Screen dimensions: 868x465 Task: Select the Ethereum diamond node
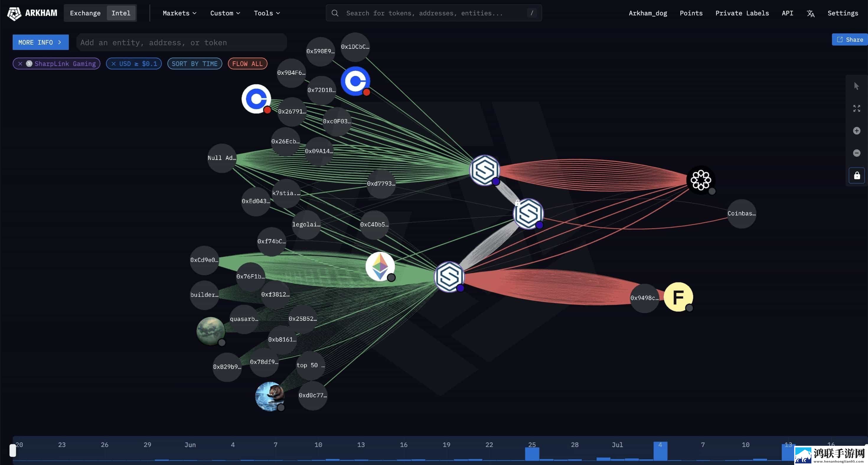click(x=380, y=267)
